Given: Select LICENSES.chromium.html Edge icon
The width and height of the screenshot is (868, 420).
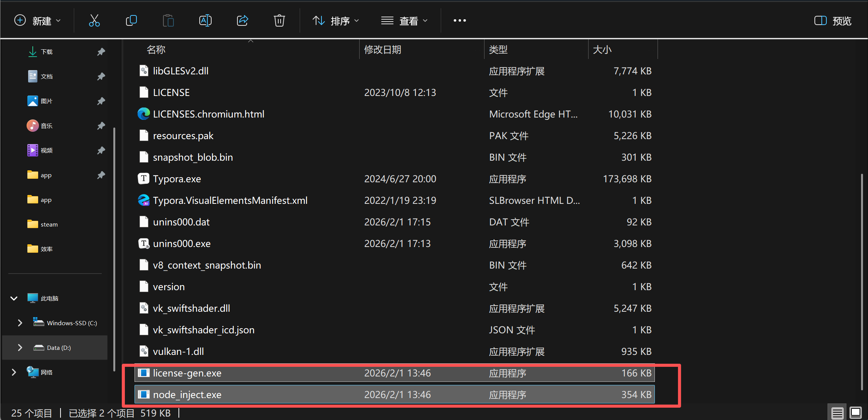Looking at the screenshot, I should click(x=144, y=114).
